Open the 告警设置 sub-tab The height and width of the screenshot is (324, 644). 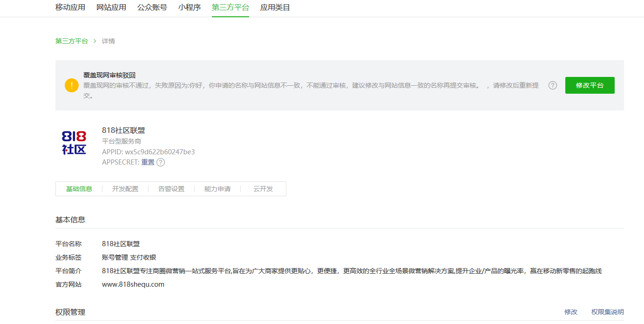point(171,189)
